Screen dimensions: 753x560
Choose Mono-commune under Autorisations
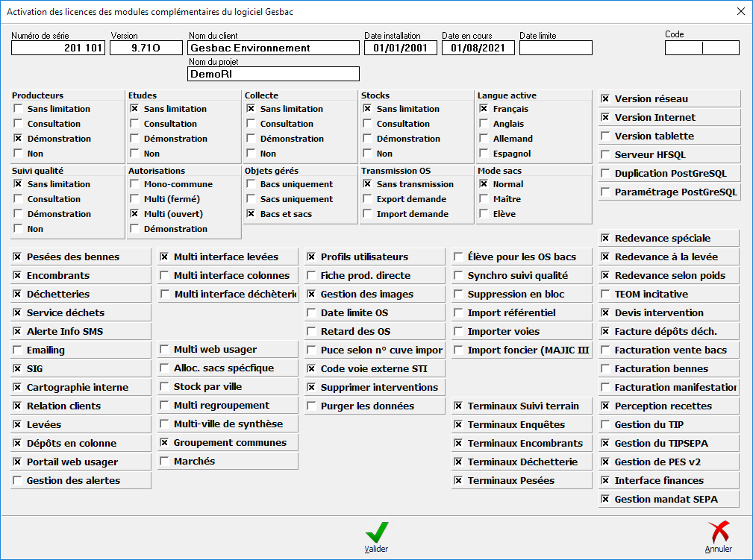click(x=134, y=184)
